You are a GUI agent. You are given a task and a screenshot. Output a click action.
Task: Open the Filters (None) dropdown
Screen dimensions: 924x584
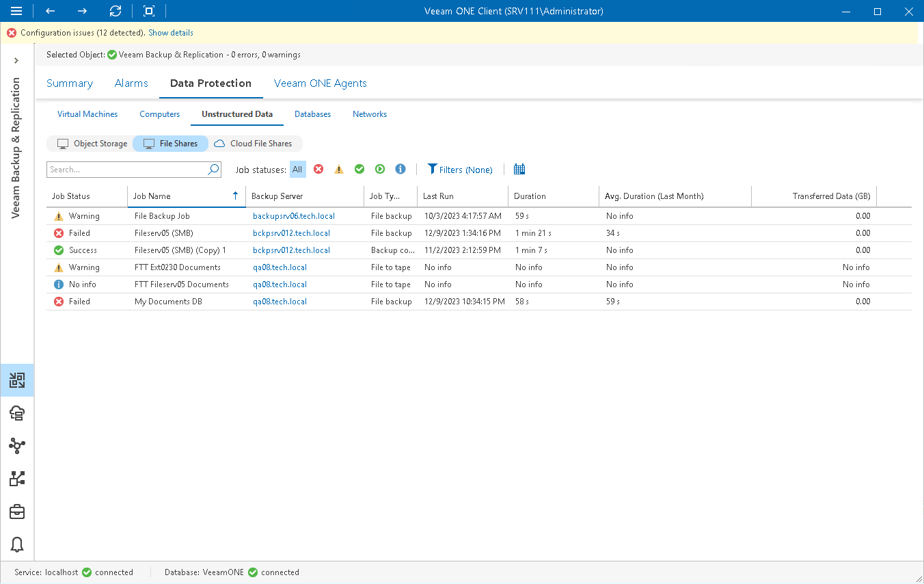click(x=460, y=170)
